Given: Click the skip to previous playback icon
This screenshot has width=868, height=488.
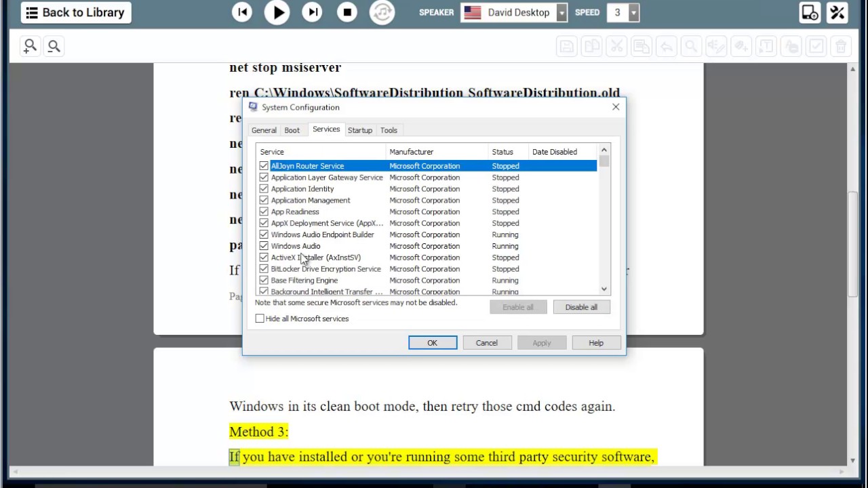Looking at the screenshot, I should 242,12.
